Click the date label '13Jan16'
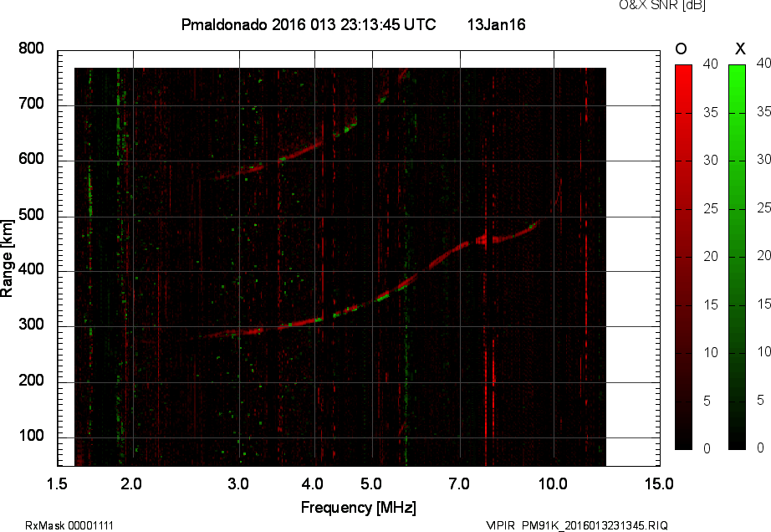This screenshot has height=532, width=771. pos(496,24)
